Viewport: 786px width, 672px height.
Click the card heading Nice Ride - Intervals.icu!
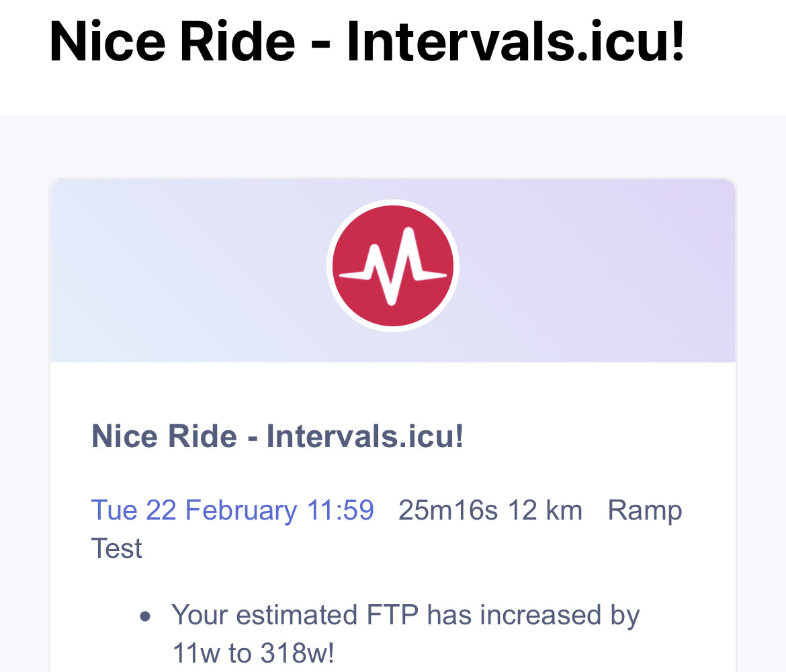pyautogui.click(x=277, y=436)
